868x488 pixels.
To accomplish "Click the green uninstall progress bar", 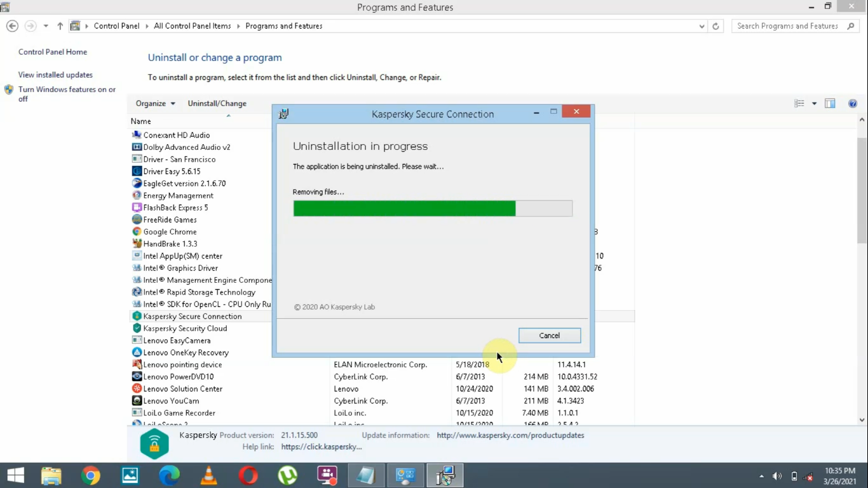I will (x=404, y=208).
